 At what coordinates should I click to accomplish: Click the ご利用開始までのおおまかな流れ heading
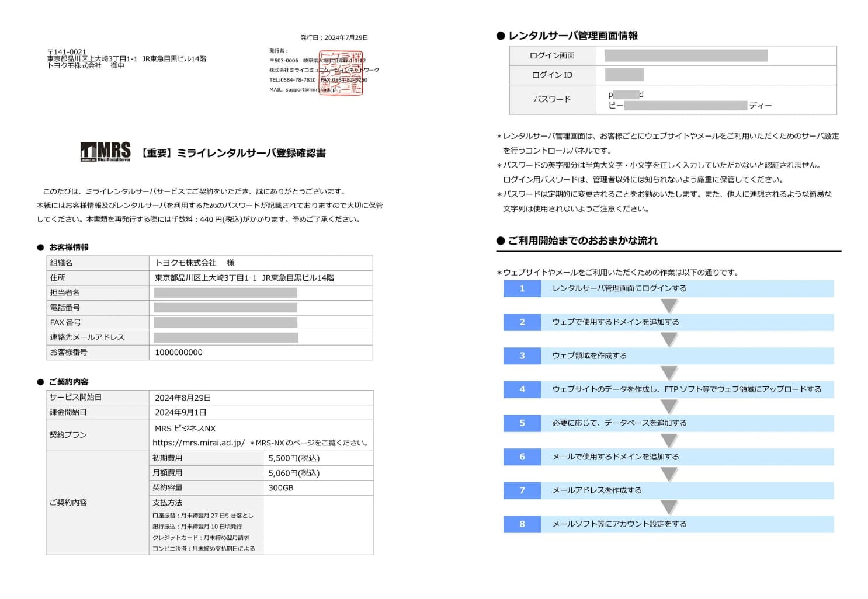(582, 241)
